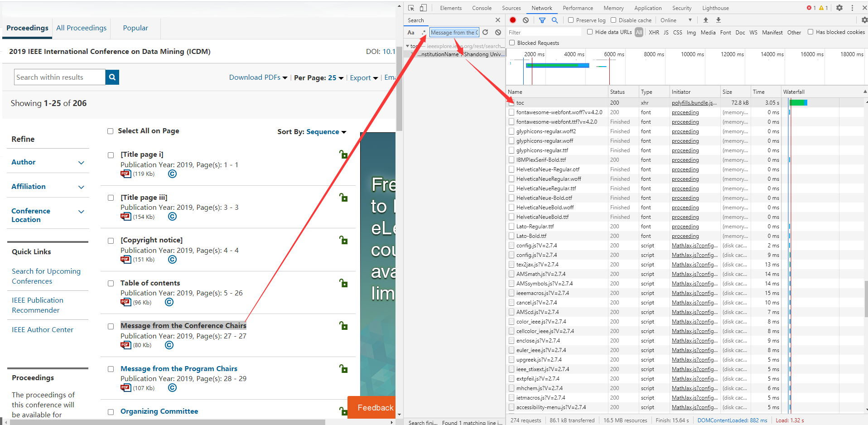Open All Proceedings tab
This screenshot has height=425, width=868.
[82, 28]
